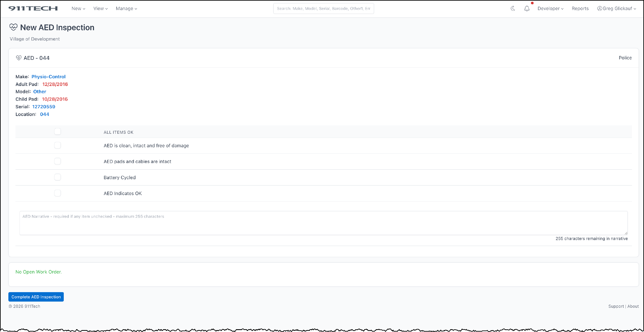The image size is (644, 332).
Task: Go to Reports in navbar
Action: 580,9
